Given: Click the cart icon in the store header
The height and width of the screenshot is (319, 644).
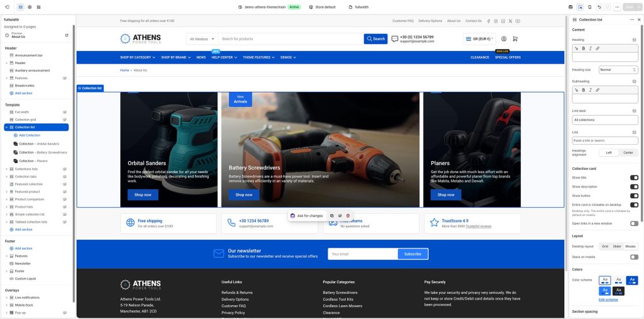Looking at the screenshot, I should [515, 39].
